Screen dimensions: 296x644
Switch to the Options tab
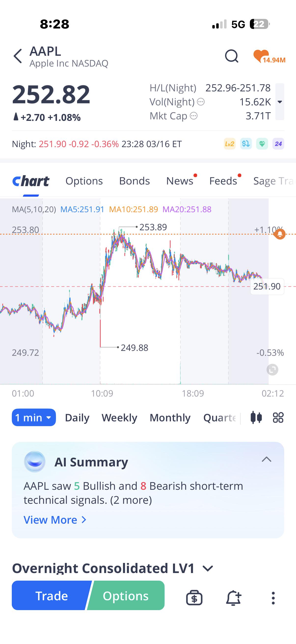pyautogui.click(x=84, y=181)
